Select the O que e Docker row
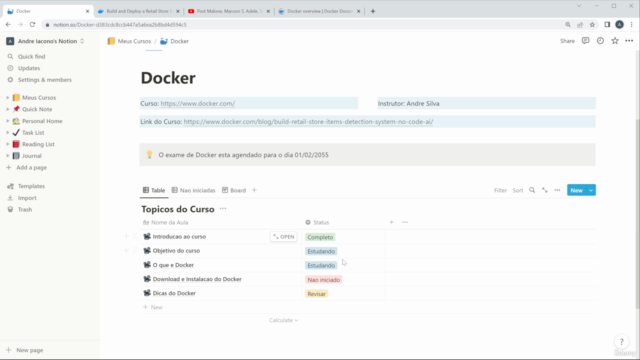Image resolution: width=640 pixels, height=360 pixels. click(x=173, y=265)
